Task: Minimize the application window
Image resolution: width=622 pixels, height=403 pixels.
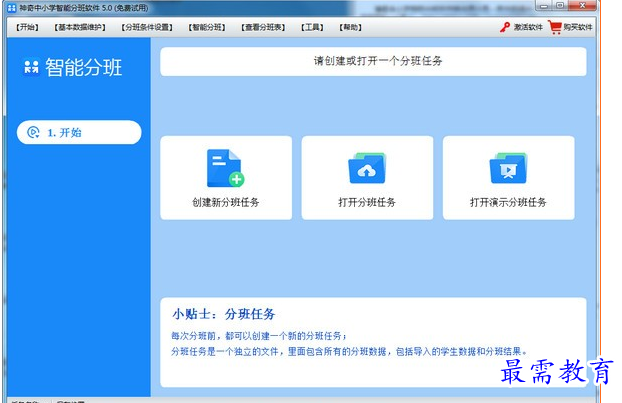Action: pos(543,6)
